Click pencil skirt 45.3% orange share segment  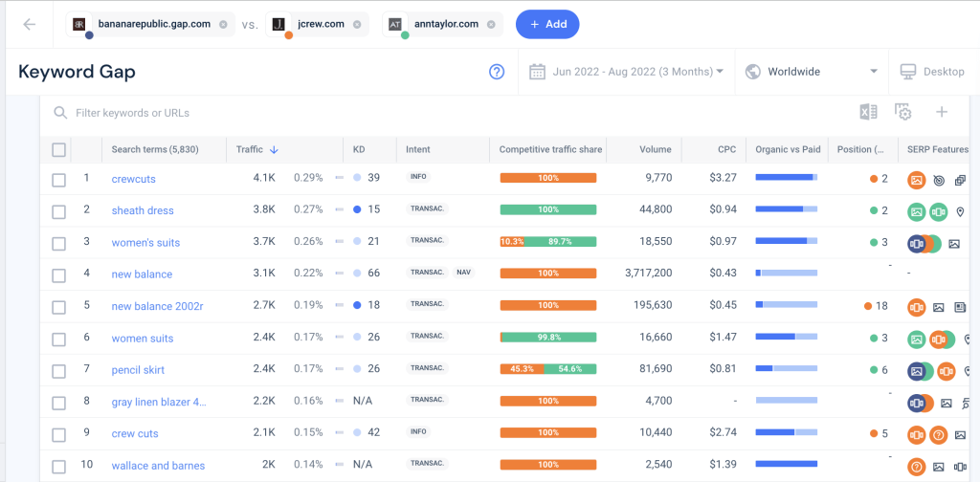(522, 369)
